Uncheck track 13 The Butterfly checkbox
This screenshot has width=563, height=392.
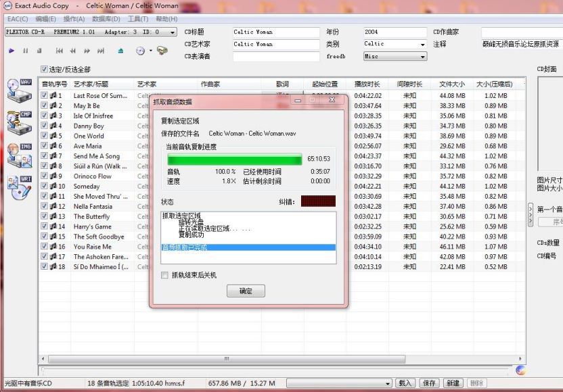click(x=44, y=216)
